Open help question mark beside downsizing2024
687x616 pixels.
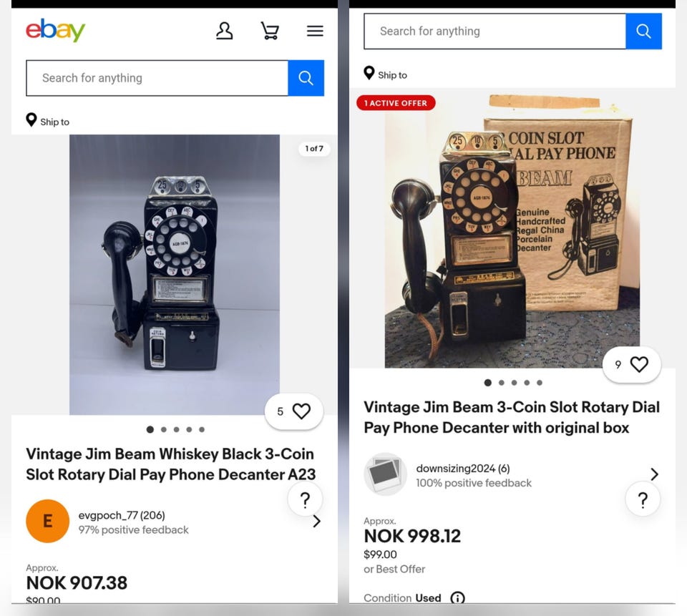pyautogui.click(x=643, y=499)
